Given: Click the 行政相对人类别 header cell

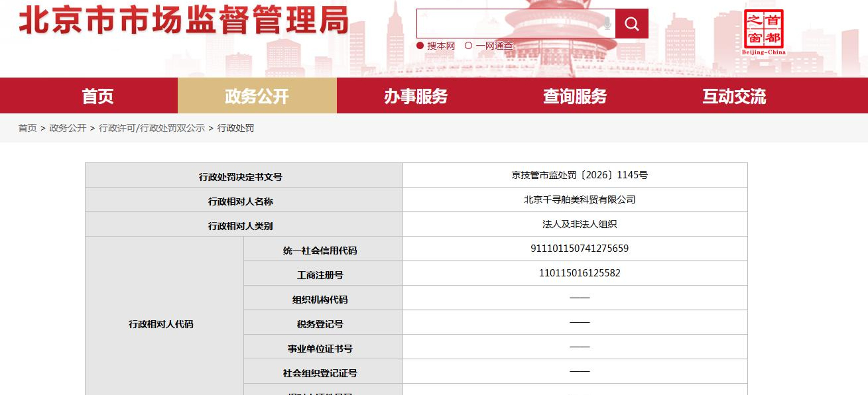Looking at the screenshot, I should tap(244, 225).
